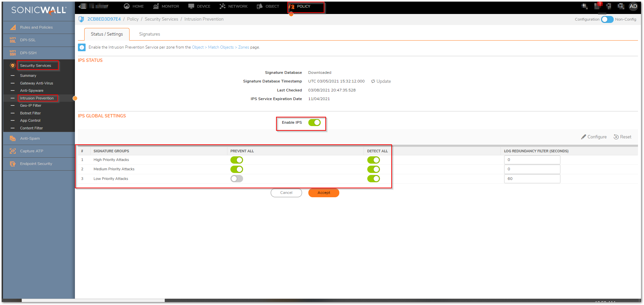The width and height of the screenshot is (644, 305).
Task: Click the Reset circular icon
Action: pos(616,137)
